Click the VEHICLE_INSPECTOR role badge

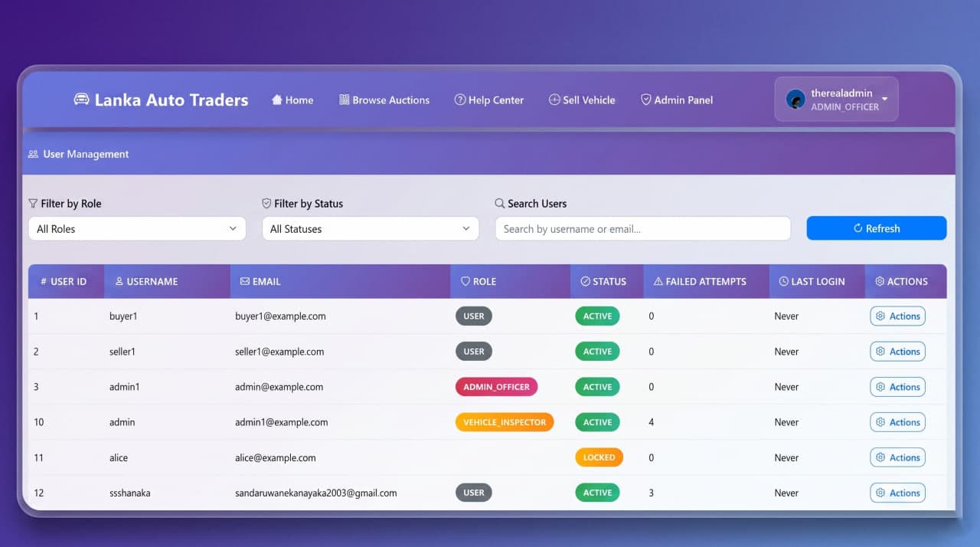[505, 422]
